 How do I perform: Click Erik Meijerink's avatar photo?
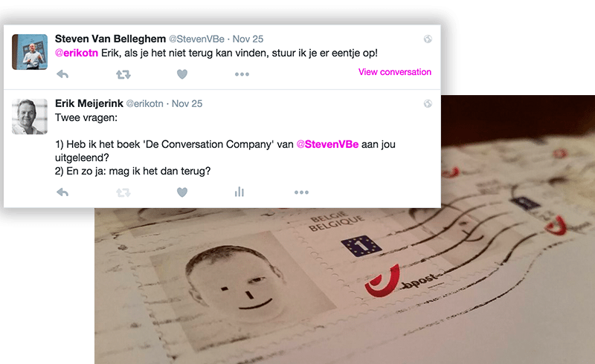(x=30, y=117)
